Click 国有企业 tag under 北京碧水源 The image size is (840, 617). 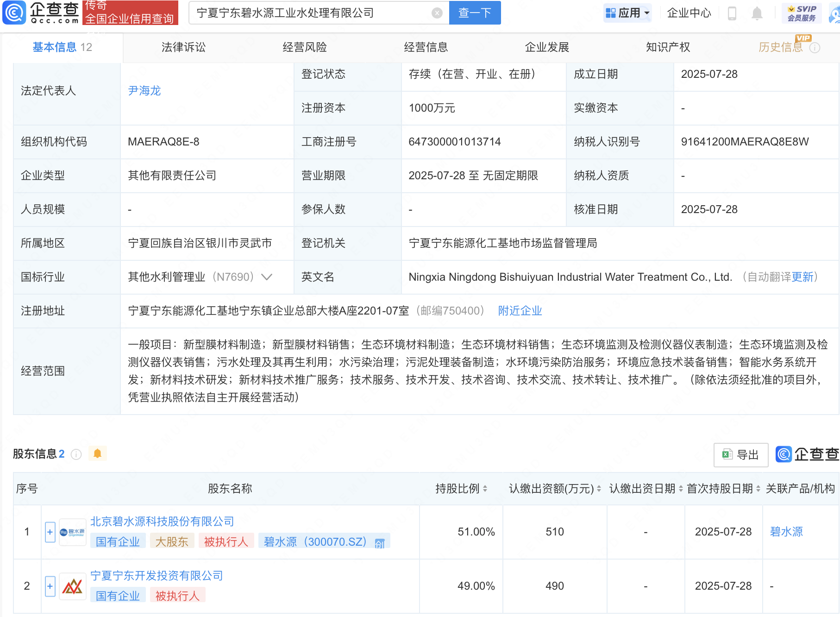118,542
